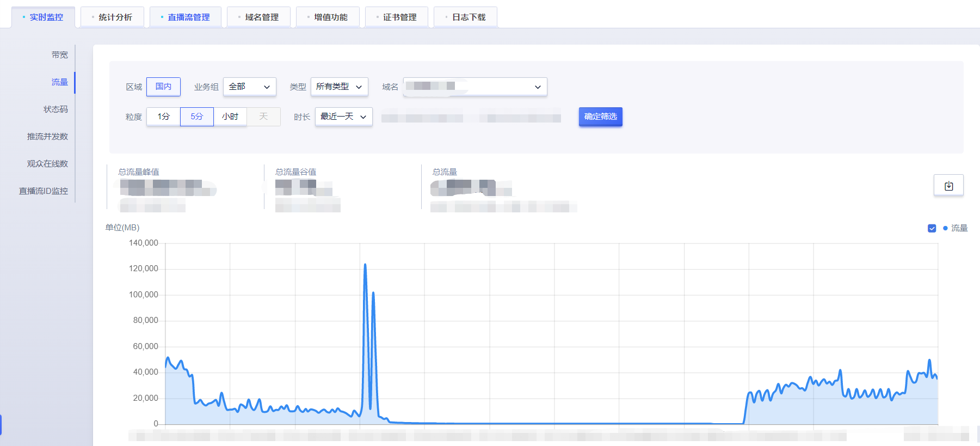Screen dimensions: 980x446
Task: Open the 域名 selection dropdown
Action: [475, 87]
